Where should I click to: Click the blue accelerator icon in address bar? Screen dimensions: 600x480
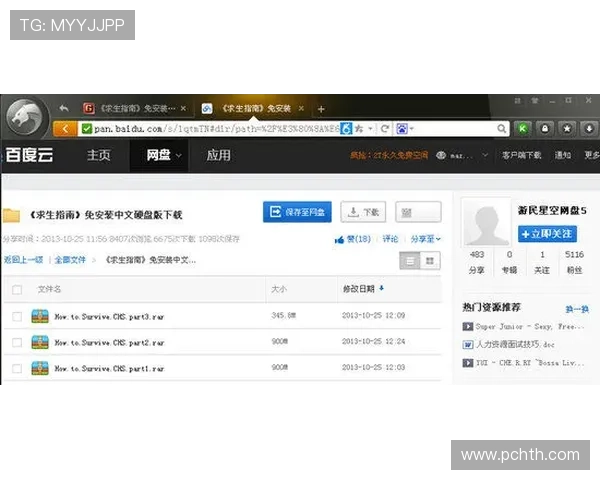coord(346,129)
